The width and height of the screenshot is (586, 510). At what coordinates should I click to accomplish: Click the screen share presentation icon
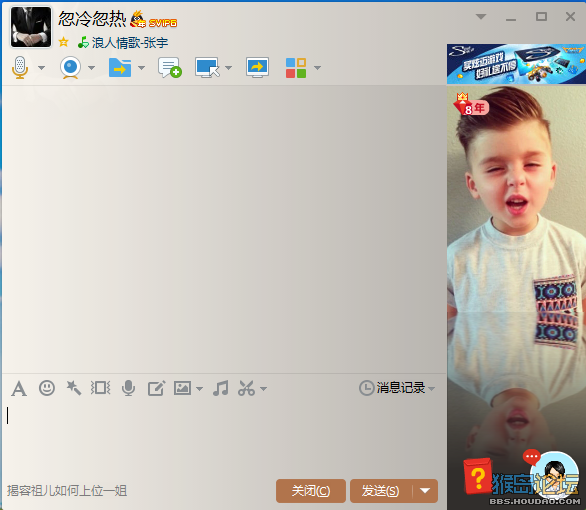(x=257, y=68)
